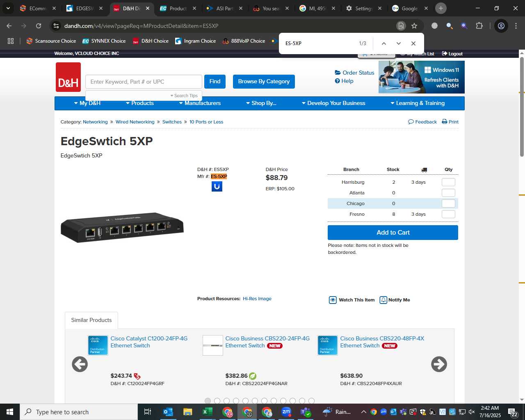Screen dimensions: 525x420
Task: Click the Atlanta quantity input box
Action: (x=448, y=193)
